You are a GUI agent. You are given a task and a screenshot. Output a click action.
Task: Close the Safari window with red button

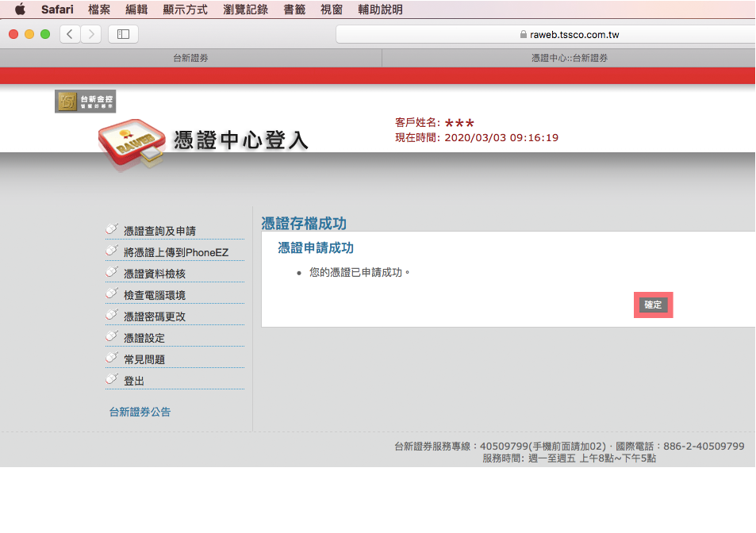point(13,34)
